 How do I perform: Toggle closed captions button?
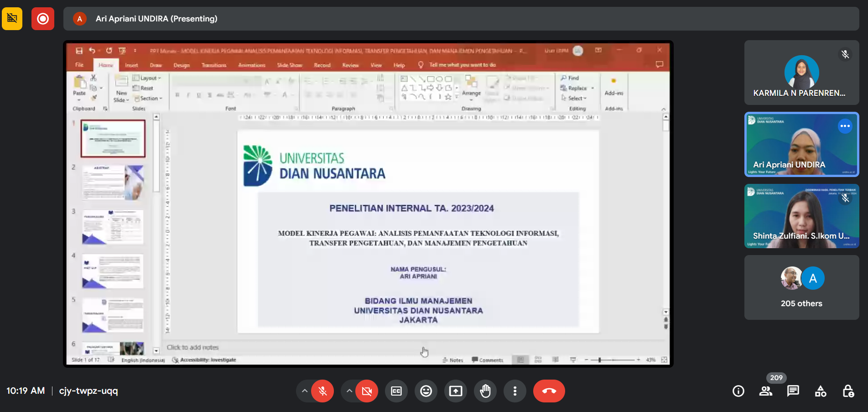coord(396,391)
